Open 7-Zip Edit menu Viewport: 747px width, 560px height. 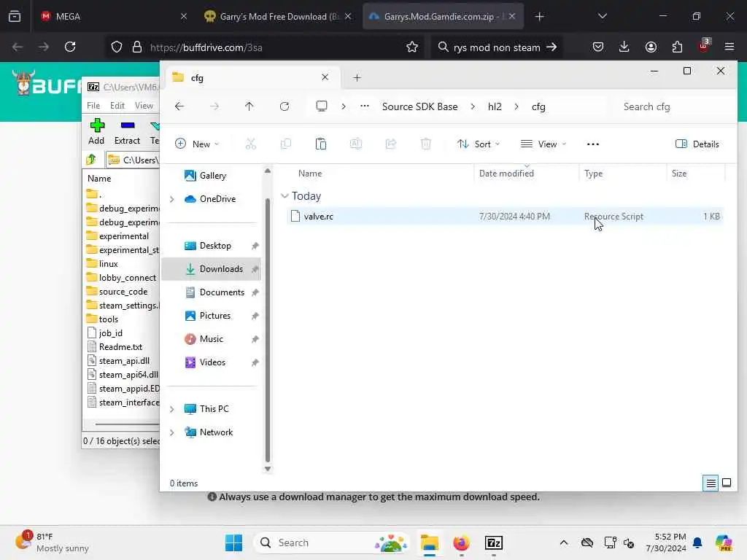[x=117, y=105]
